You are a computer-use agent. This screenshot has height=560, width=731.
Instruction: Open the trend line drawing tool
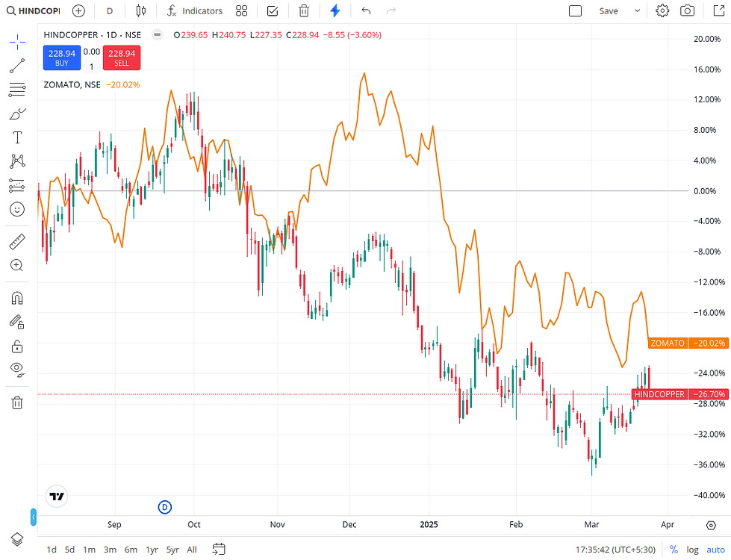pyautogui.click(x=16, y=66)
